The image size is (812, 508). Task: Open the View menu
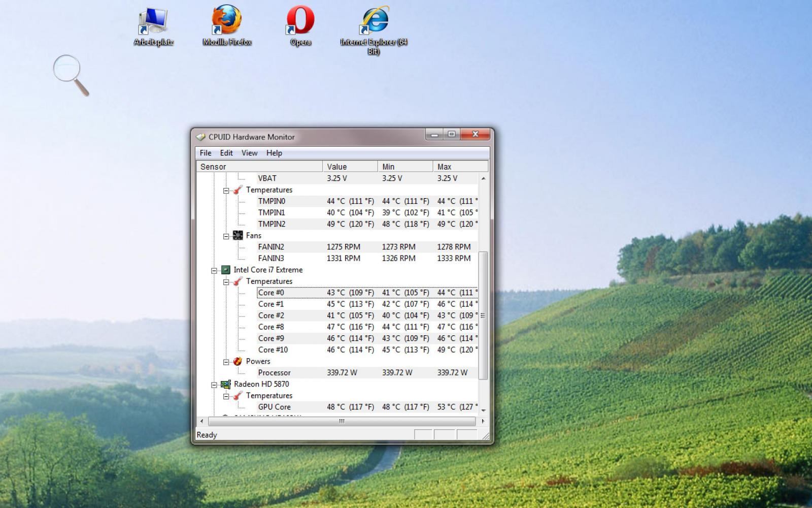click(249, 153)
